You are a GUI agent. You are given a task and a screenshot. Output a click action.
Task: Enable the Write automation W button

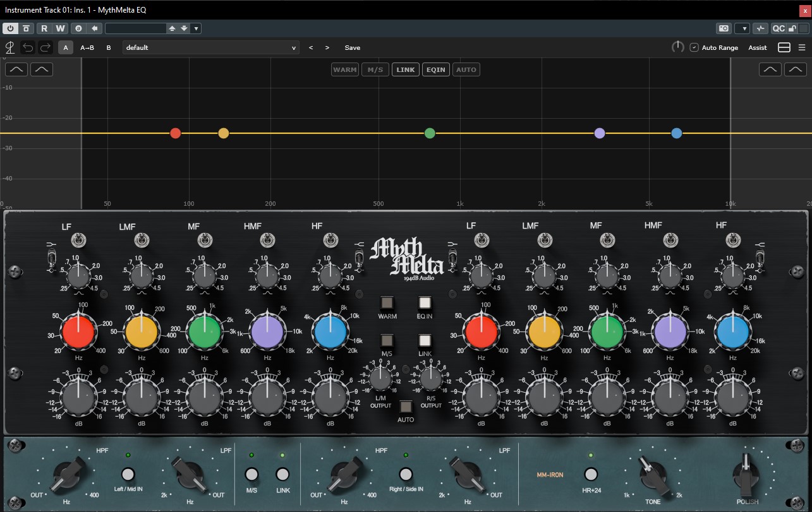tap(60, 28)
